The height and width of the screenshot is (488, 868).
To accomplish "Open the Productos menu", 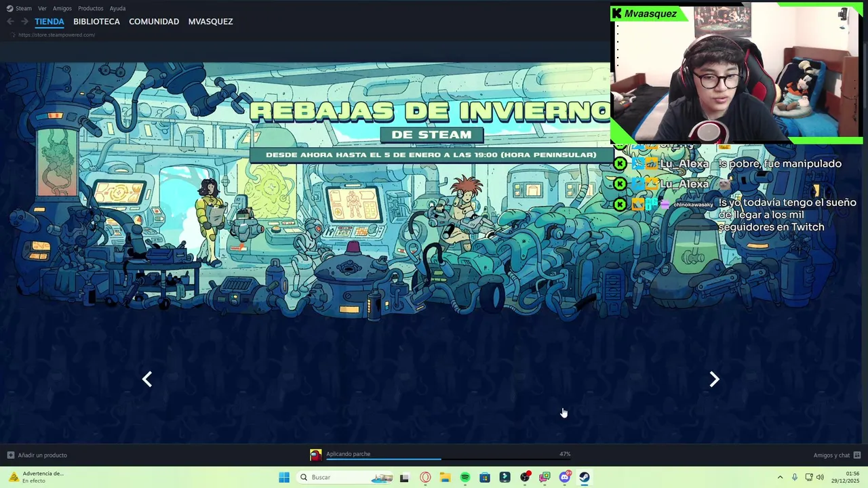I will (x=91, y=8).
